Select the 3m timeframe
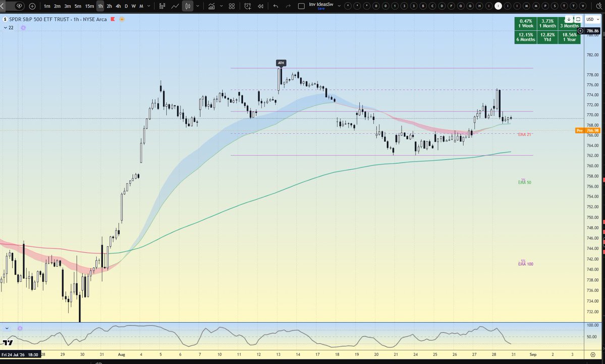The width and height of the screenshot is (605, 364). point(68,6)
